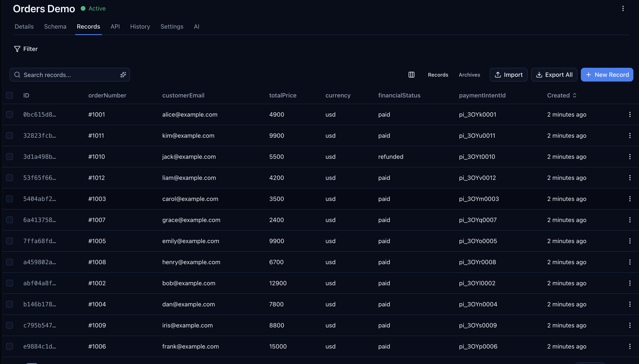Open the History tab
The height and width of the screenshot is (364, 639).
(140, 26)
